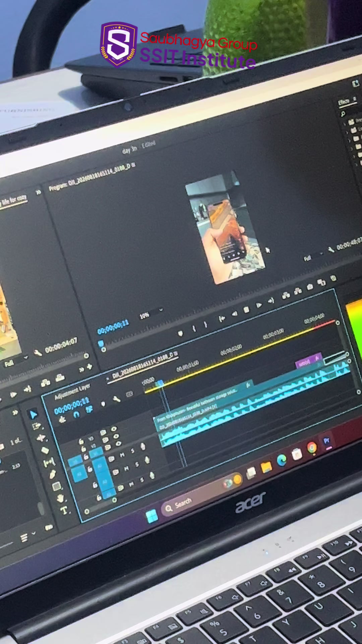Select the Track Select Forward tool
This screenshot has height=644, width=362.
pos(37,427)
